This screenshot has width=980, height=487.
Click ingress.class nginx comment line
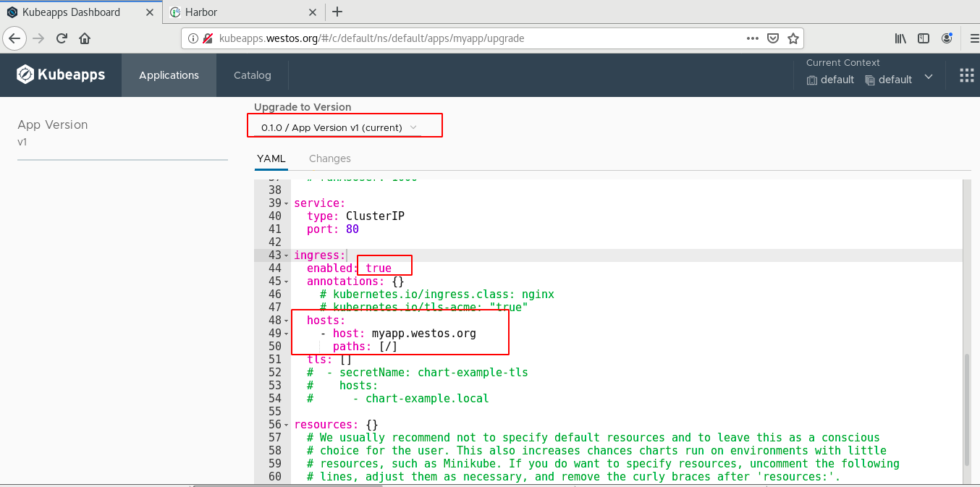pyautogui.click(x=437, y=295)
